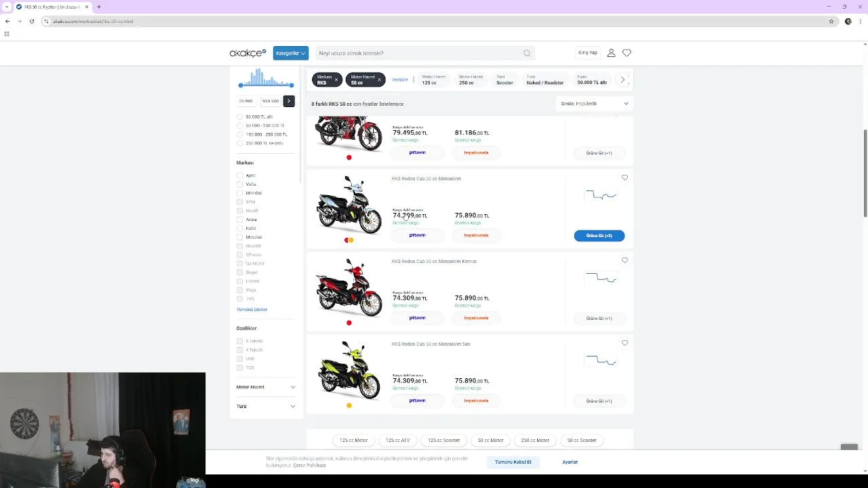The width and height of the screenshot is (868, 488).
Task: Click the minimum price field 34.990
Action: pos(245,101)
